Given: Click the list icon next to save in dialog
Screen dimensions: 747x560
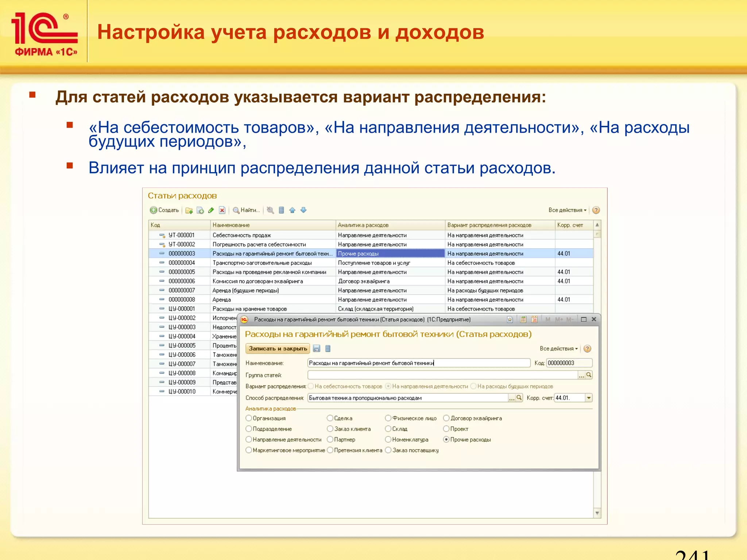Looking at the screenshot, I should [328, 349].
